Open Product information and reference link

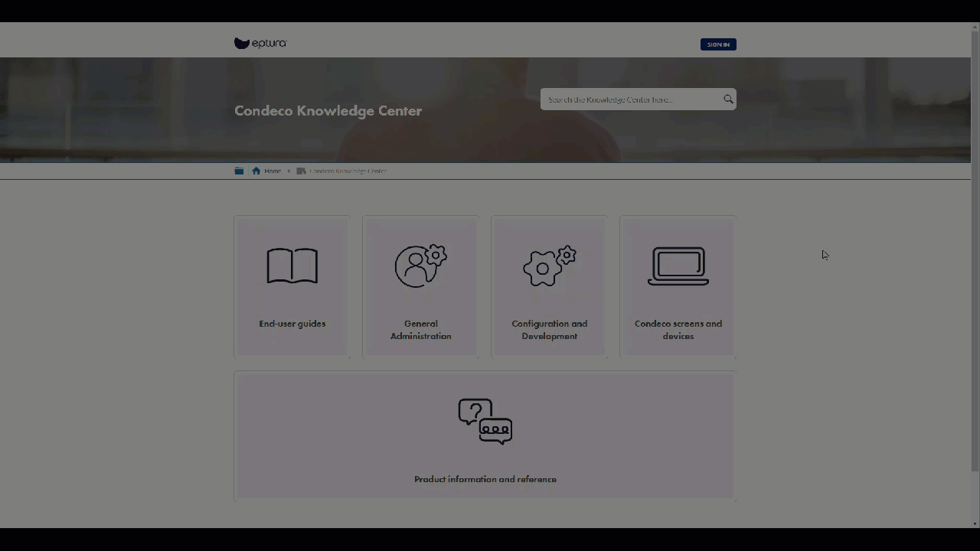[485, 479]
